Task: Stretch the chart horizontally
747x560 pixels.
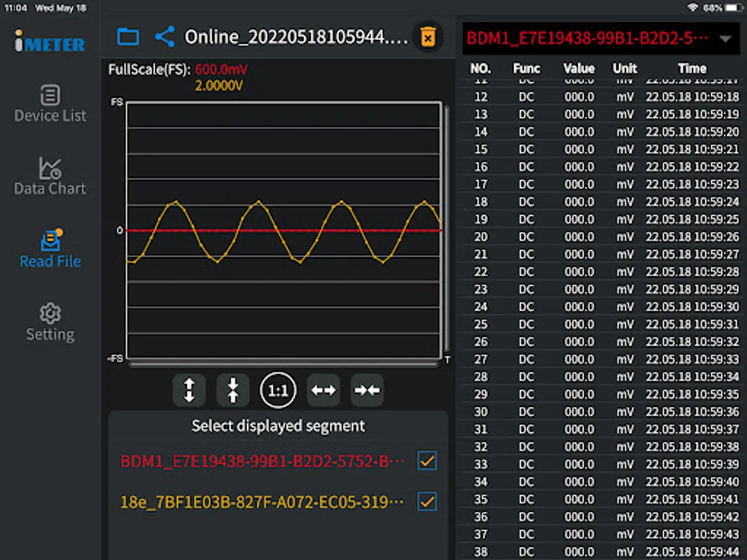Action: (323, 390)
